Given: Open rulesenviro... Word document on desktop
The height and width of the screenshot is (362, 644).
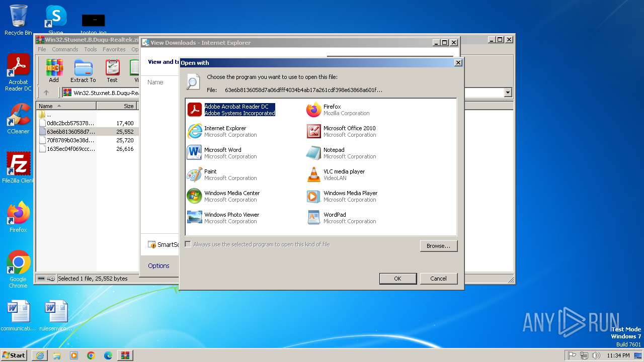Looking at the screenshot, I should [x=56, y=316].
